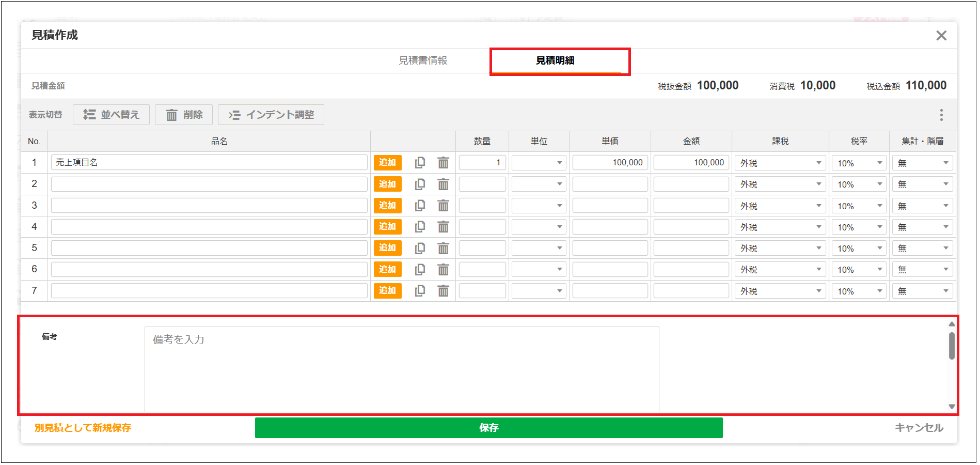Click the 並べ替え sort button

[111, 115]
